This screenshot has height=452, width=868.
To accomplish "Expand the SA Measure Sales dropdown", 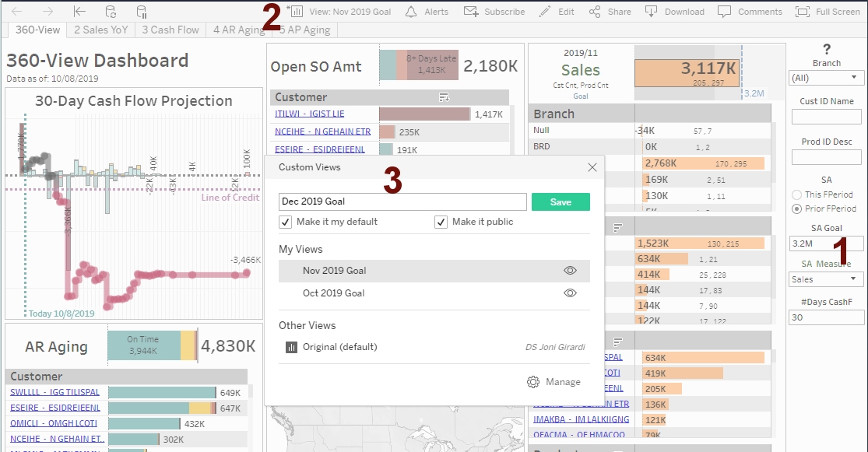I will point(826,279).
